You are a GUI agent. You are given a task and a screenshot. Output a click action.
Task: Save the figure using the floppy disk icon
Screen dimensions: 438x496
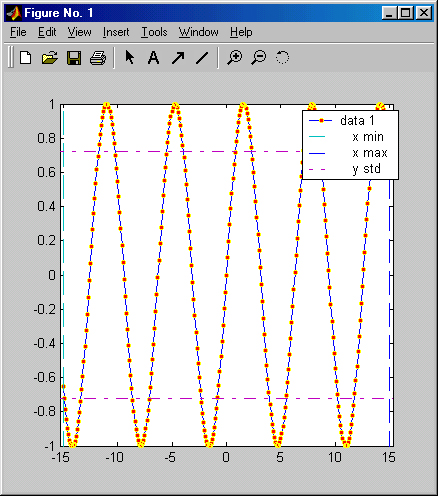coord(74,58)
